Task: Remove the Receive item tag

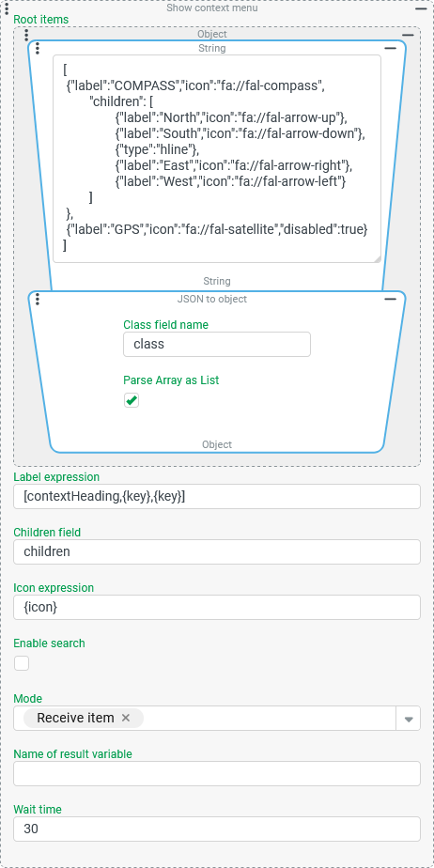Action: 126,718
